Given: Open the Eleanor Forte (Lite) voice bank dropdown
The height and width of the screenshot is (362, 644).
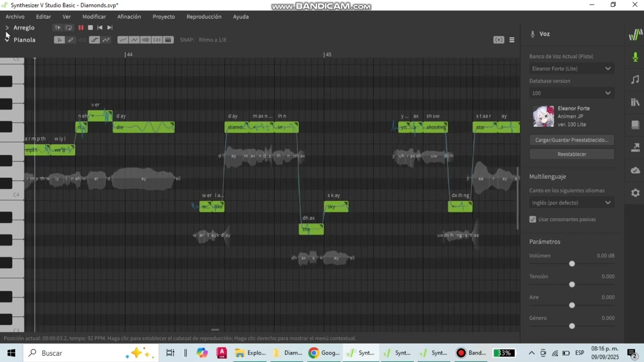Looking at the screenshot, I should coord(572,68).
